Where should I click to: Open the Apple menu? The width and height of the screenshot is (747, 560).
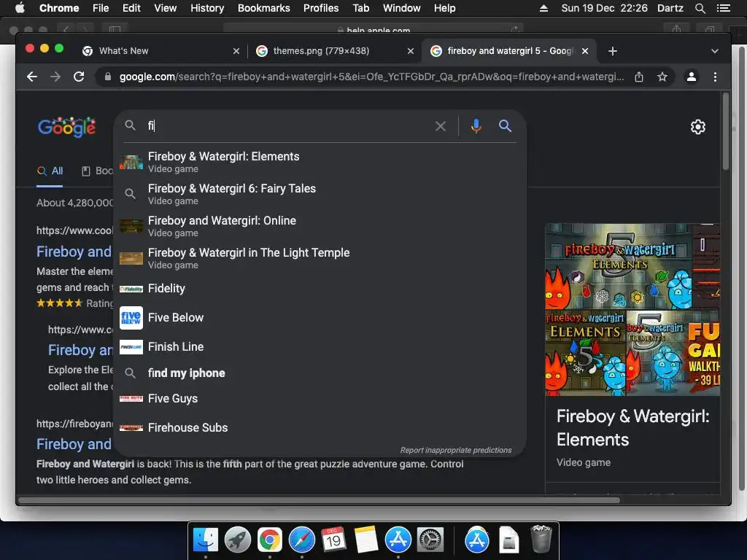(20, 8)
